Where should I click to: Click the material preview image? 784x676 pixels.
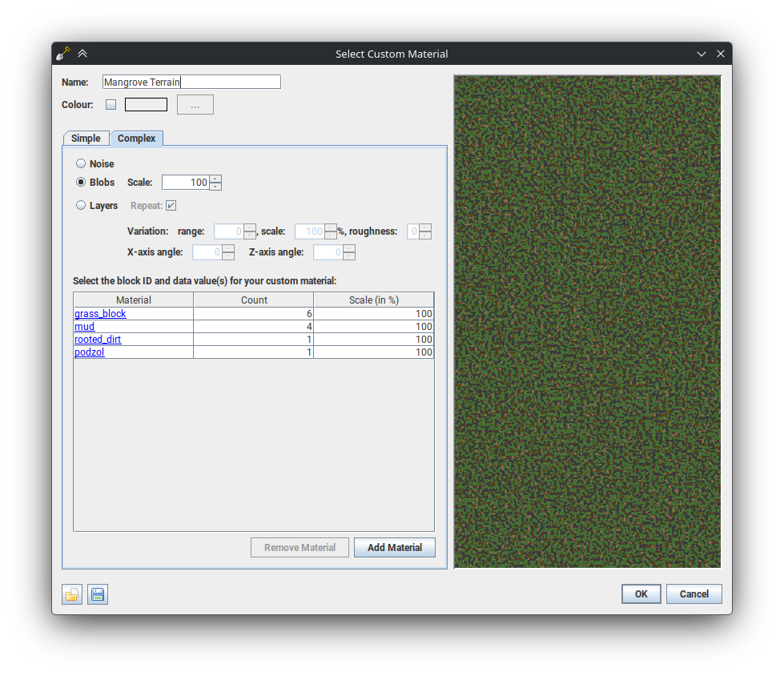(x=587, y=320)
